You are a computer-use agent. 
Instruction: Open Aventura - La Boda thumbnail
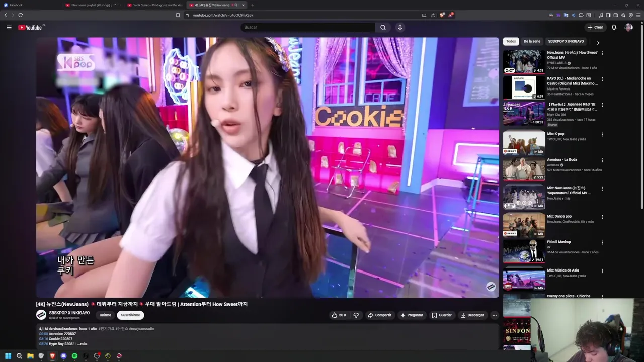click(x=524, y=169)
